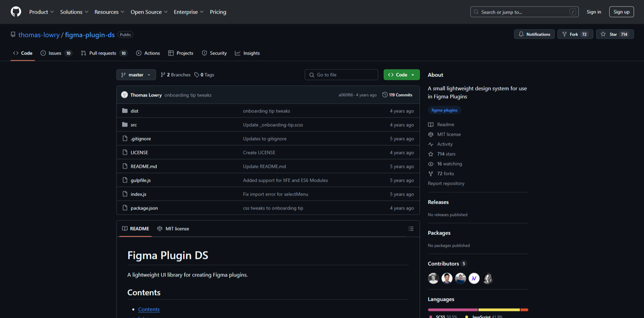Image resolution: width=644 pixels, height=318 pixels.
Task: Open the figma-plugin-ds repo link
Action: [x=90, y=35]
